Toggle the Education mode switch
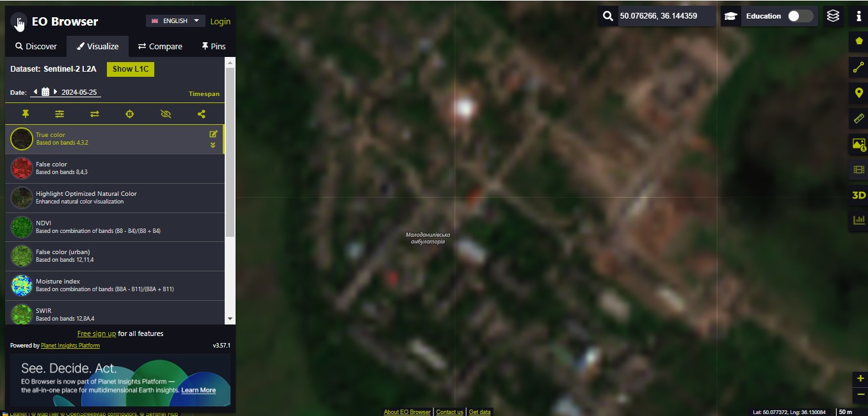 [800, 16]
